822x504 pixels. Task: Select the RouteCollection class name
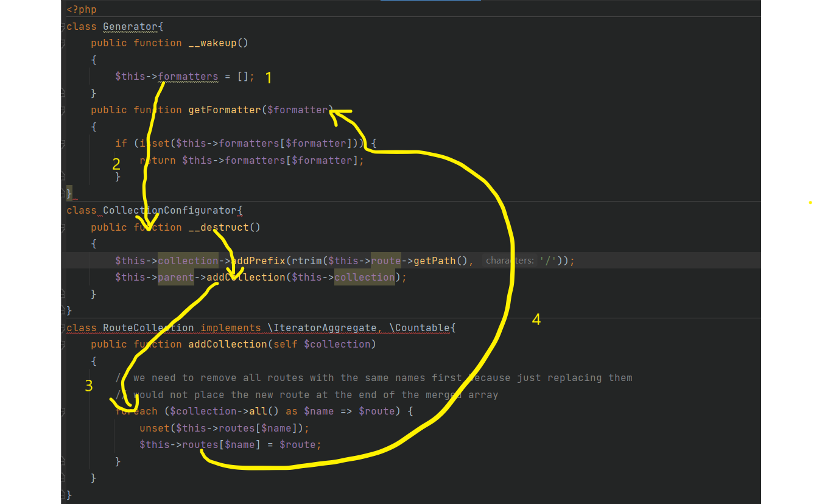coord(149,327)
